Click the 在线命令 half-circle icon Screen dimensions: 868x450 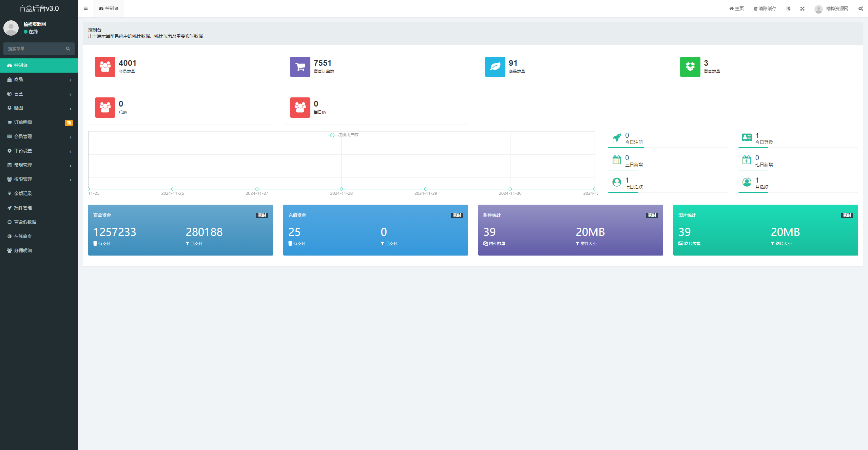tap(9, 236)
